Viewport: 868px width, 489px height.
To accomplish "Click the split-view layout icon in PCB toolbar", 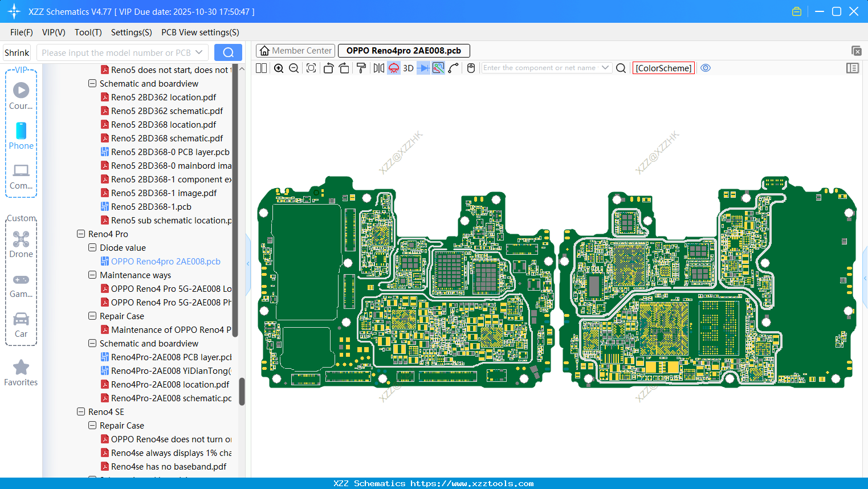I will pos(261,68).
